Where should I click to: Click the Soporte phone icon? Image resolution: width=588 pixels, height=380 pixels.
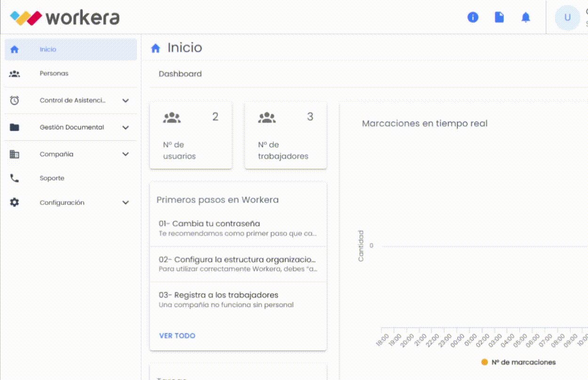pos(15,178)
